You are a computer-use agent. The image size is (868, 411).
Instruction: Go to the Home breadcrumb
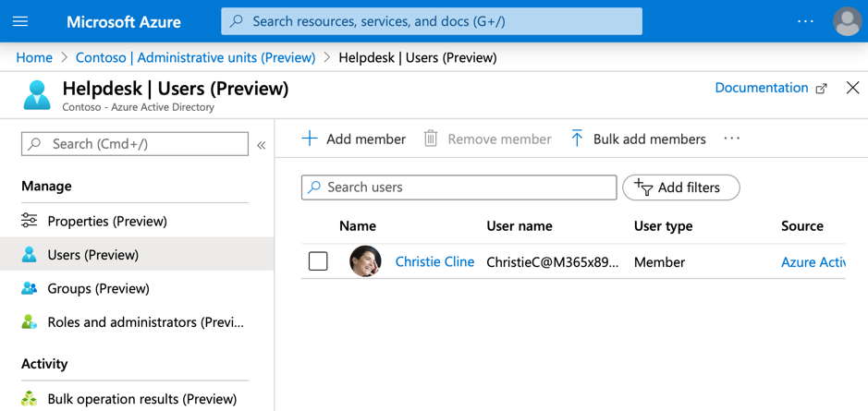click(34, 57)
